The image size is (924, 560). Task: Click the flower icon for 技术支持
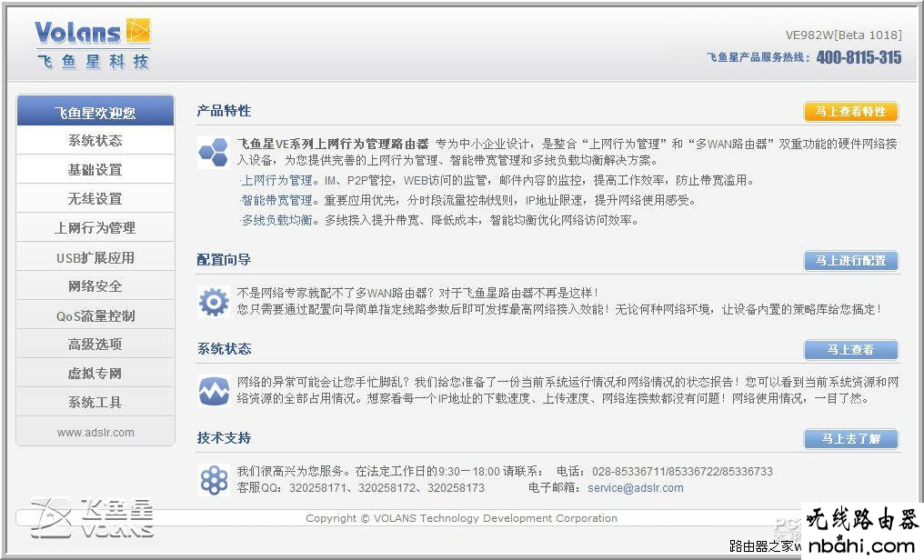[214, 480]
